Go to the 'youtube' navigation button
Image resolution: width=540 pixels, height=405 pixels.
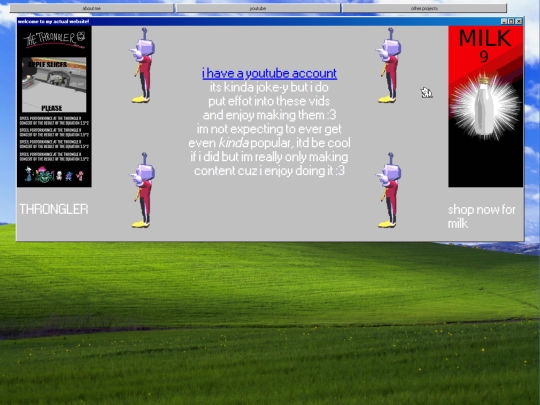pyautogui.click(x=258, y=8)
